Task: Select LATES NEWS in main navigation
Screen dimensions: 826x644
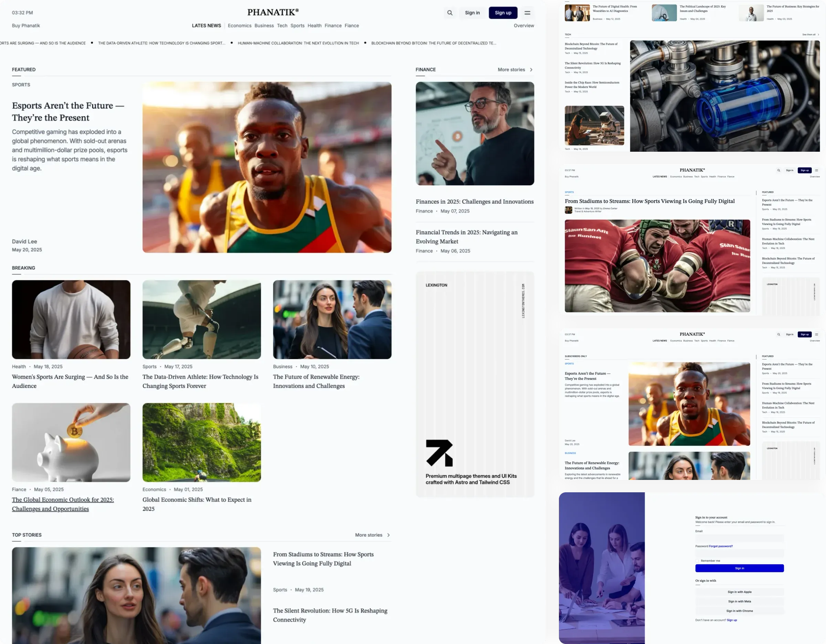Action: [206, 26]
